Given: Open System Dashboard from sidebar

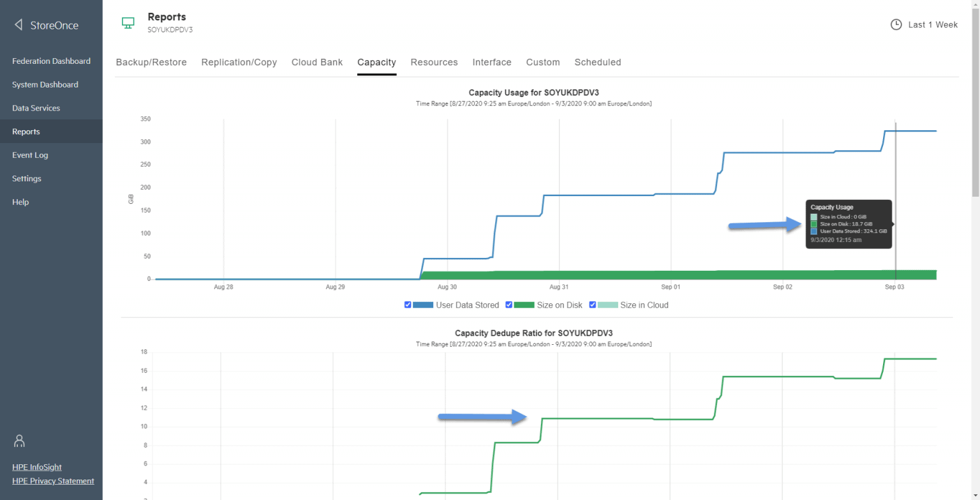Looking at the screenshot, I should (x=45, y=84).
